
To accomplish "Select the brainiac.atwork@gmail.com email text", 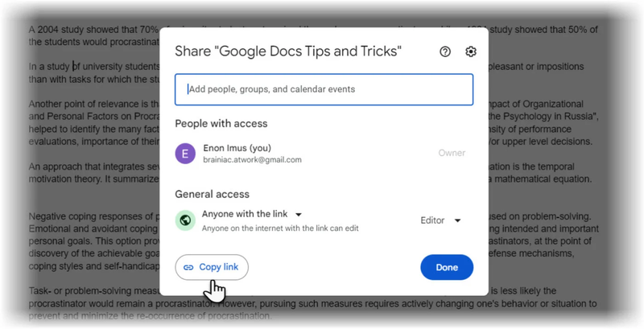I will [x=252, y=160].
